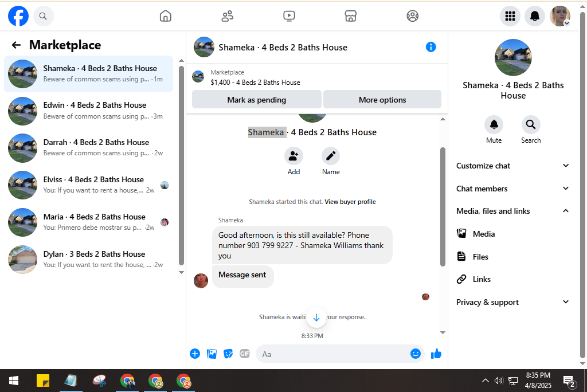Viewport: 587px width, 392px height.
Task: Click Good afternoon message bubble
Action: pyautogui.click(x=302, y=245)
